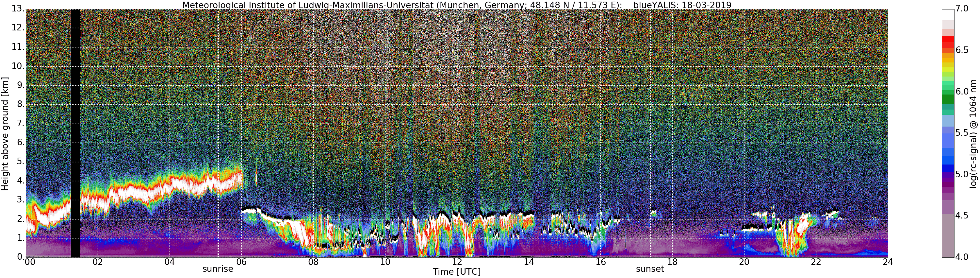Click the '14' time axis tick label
The height and width of the screenshot is (278, 980).
coord(529,262)
